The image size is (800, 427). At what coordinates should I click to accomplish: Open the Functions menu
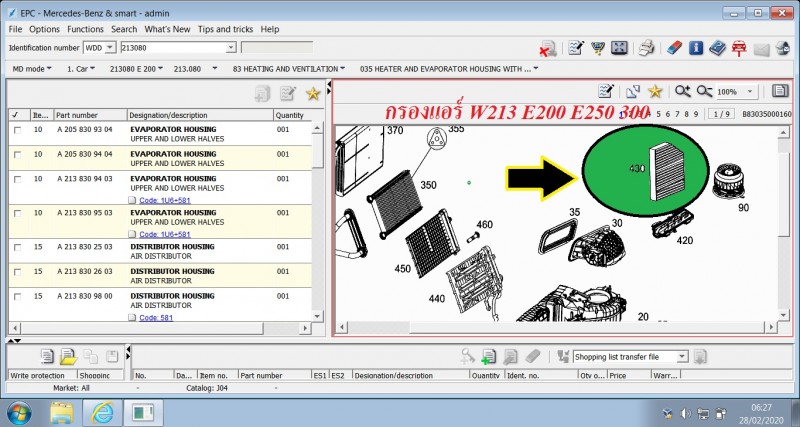pyautogui.click(x=85, y=29)
